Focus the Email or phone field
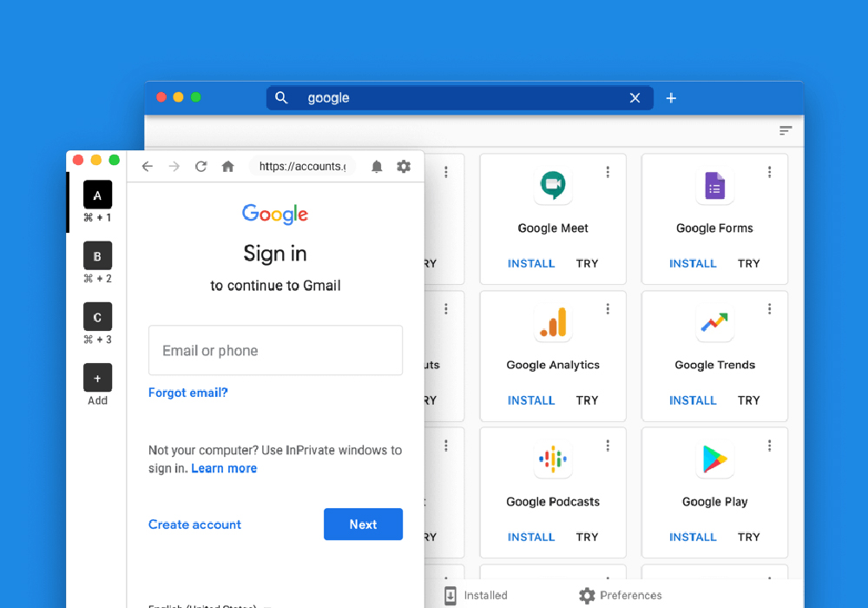 pyautogui.click(x=275, y=351)
